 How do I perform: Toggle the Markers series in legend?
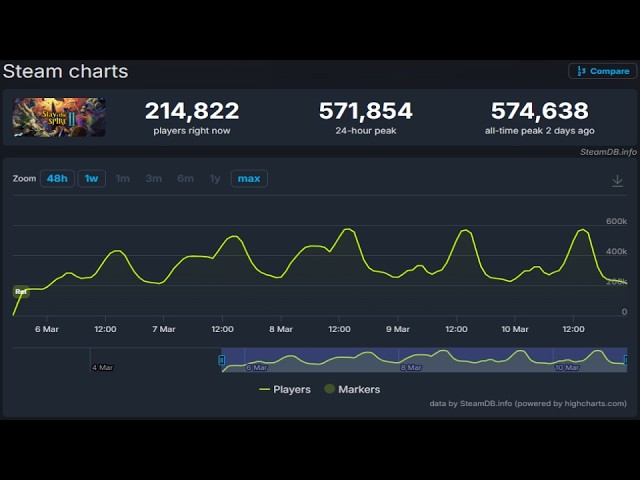(x=350, y=389)
